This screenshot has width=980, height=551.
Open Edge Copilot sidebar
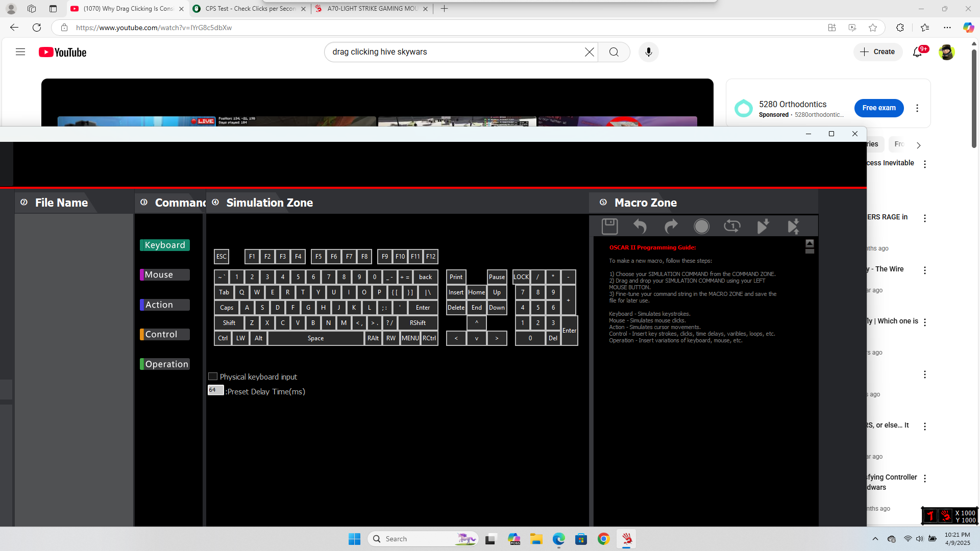(x=968, y=28)
